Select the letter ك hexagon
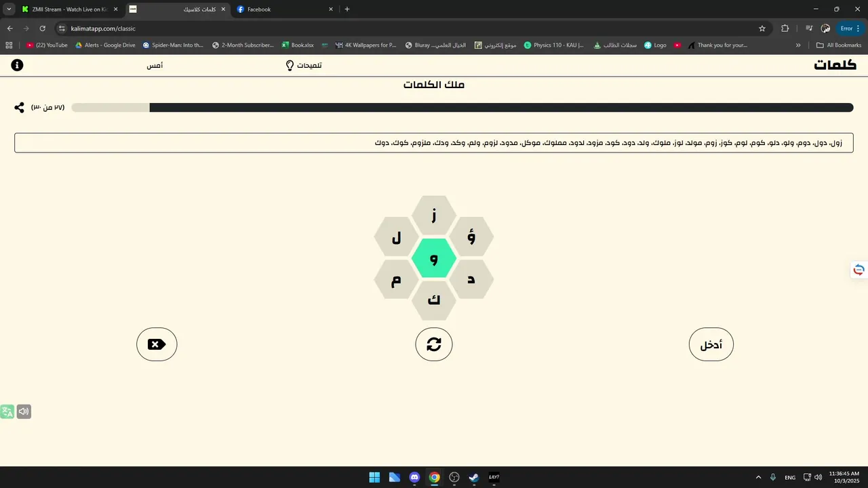 tap(434, 300)
